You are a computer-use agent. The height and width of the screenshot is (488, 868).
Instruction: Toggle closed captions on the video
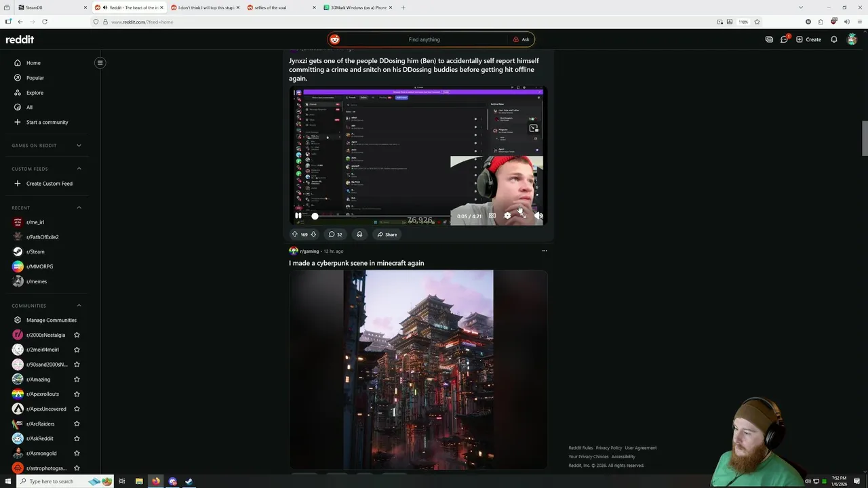click(492, 216)
